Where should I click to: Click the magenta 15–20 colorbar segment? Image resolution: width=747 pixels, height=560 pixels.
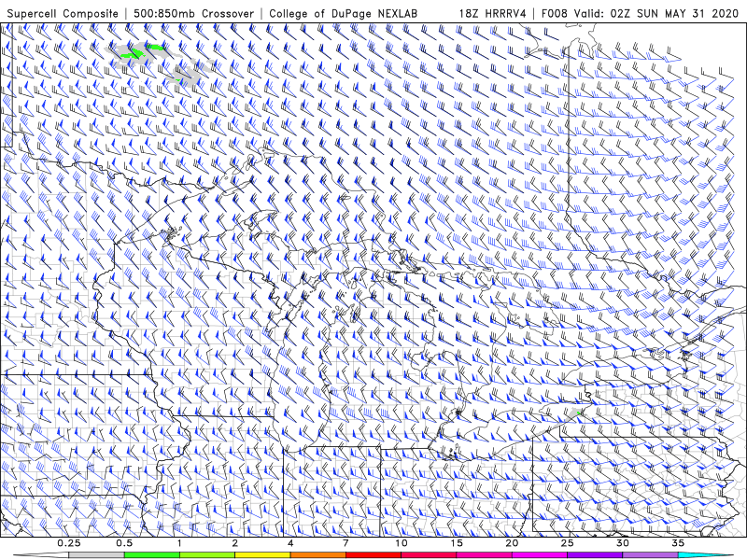click(484, 555)
